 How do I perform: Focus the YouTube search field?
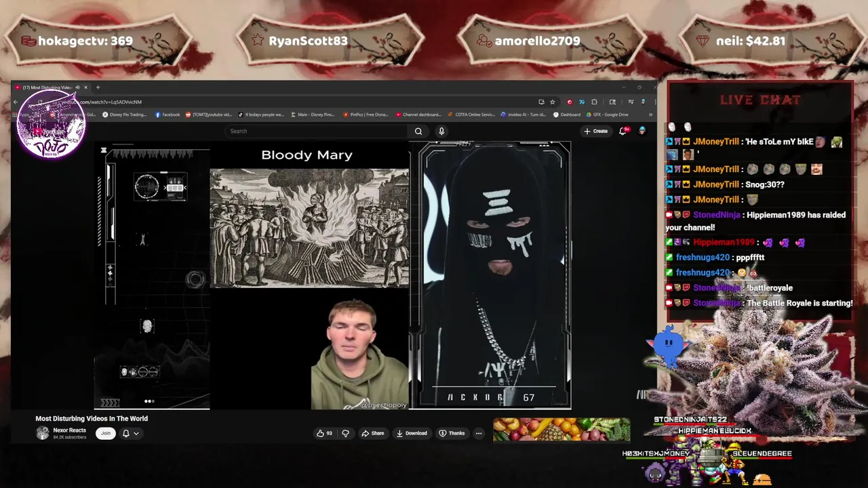point(315,131)
